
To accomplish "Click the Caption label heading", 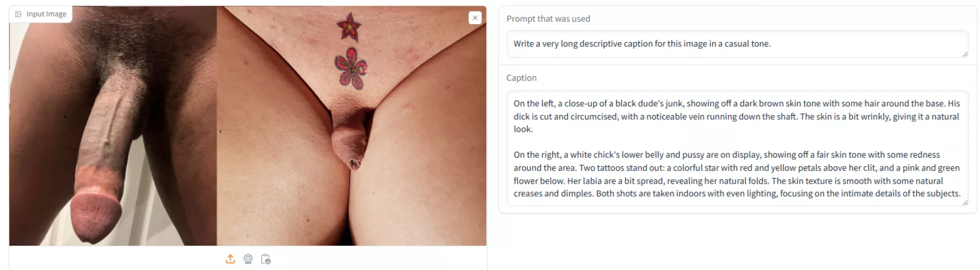I will (x=521, y=78).
